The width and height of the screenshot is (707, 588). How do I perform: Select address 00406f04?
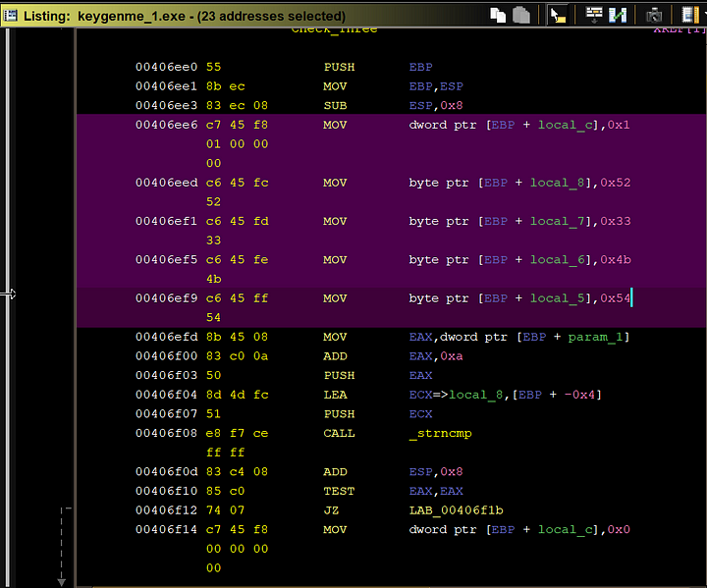[166, 395]
